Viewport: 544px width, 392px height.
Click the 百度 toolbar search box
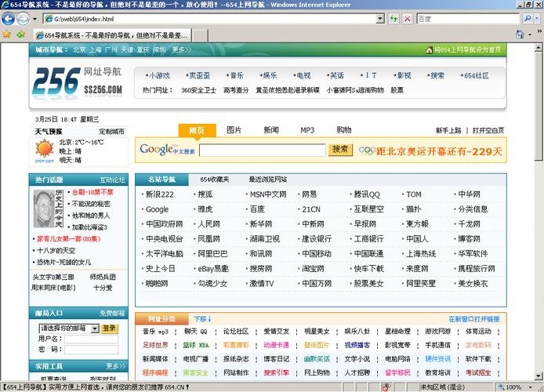click(x=468, y=19)
